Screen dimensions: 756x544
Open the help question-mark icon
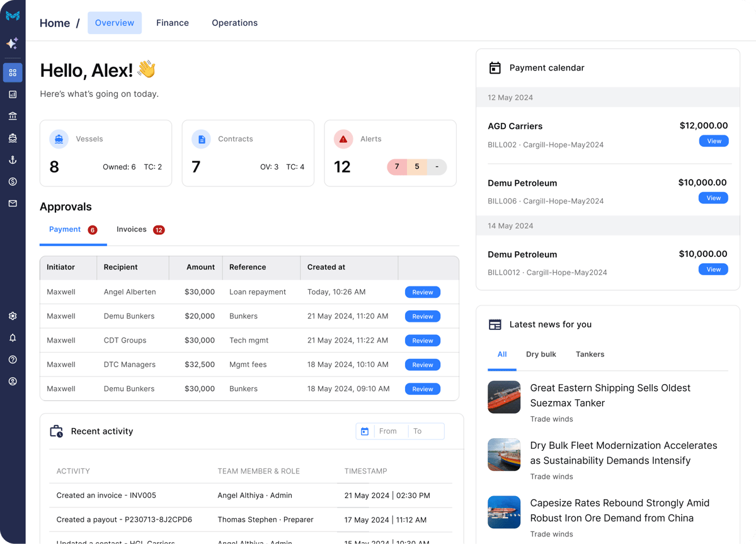(x=13, y=360)
